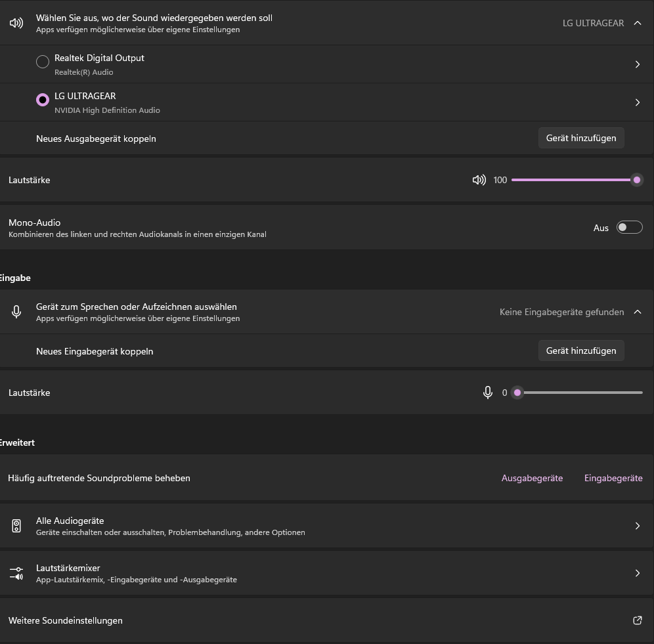The height and width of the screenshot is (644, 654).
Task: Select the LG ULTRAGEAR radio button
Action: (43, 100)
